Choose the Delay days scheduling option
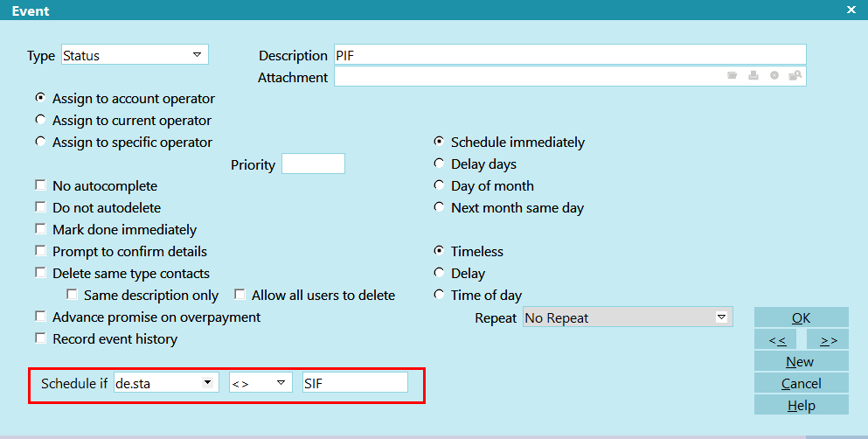 tap(439, 164)
